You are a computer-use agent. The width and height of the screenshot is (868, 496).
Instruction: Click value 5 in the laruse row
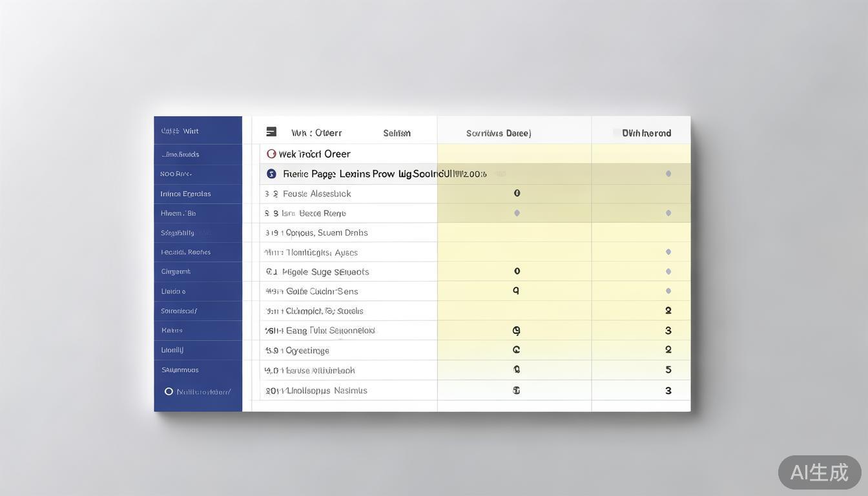668,370
